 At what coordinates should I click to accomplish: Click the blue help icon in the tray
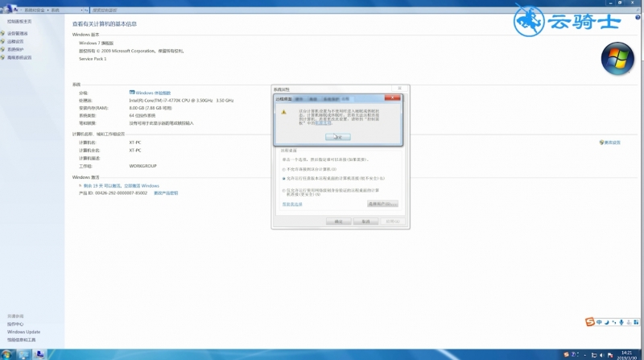[573, 354]
